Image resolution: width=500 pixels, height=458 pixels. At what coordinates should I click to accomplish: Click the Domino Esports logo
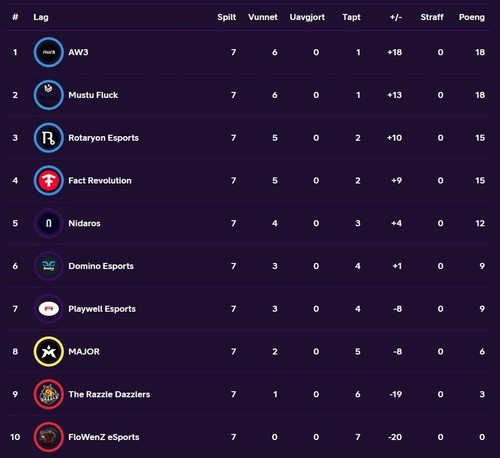(49, 266)
